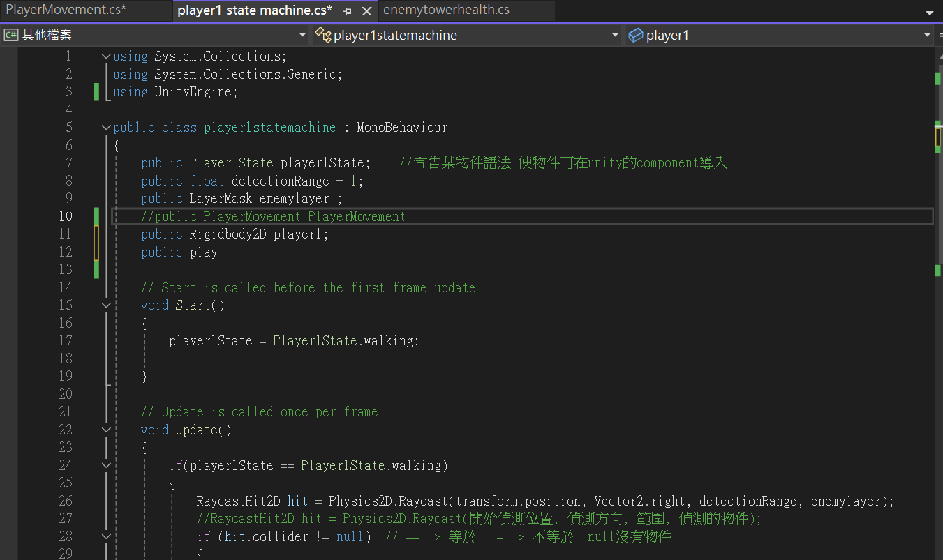Switch to the PlayerMovement.cs tab

[x=66, y=10]
